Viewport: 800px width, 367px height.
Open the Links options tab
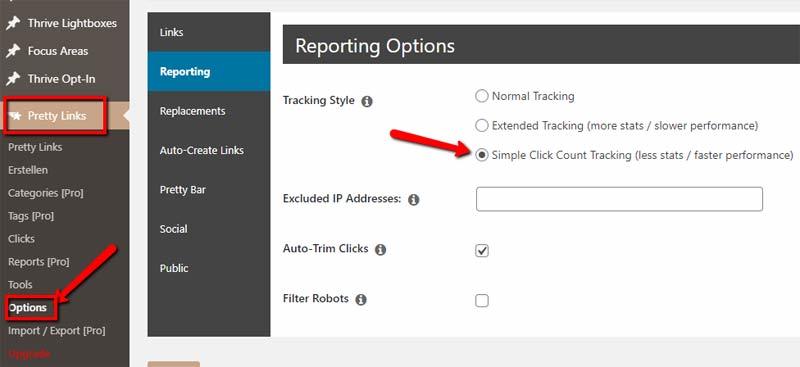tap(209, 32)
